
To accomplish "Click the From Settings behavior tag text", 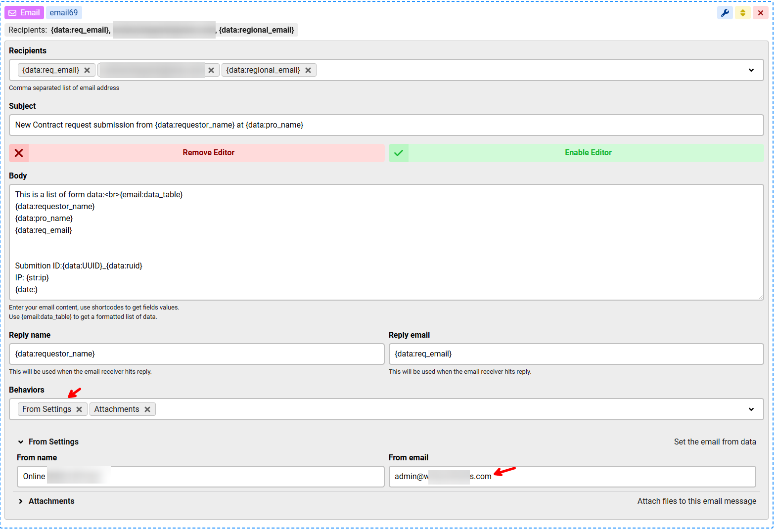I will click(x=47, y=409).
